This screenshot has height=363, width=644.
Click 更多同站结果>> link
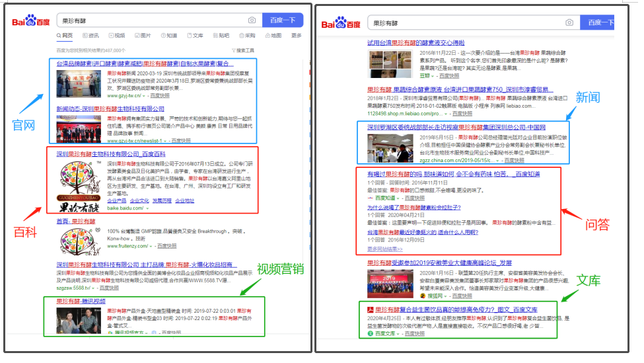pyautogui.click(x=385, y=249)
